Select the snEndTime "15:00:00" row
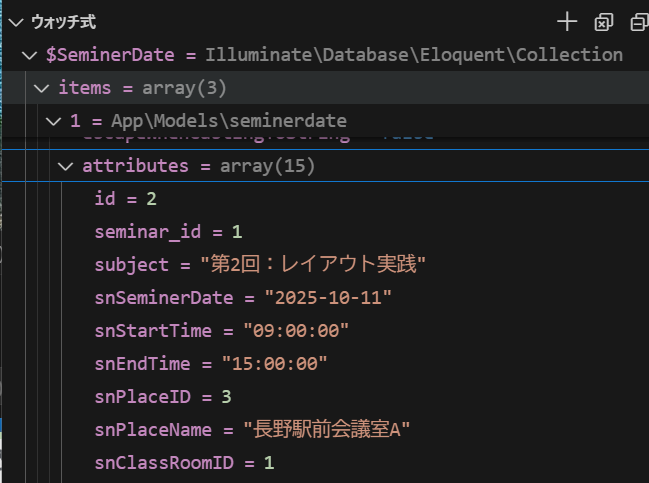 click(325, 364)
